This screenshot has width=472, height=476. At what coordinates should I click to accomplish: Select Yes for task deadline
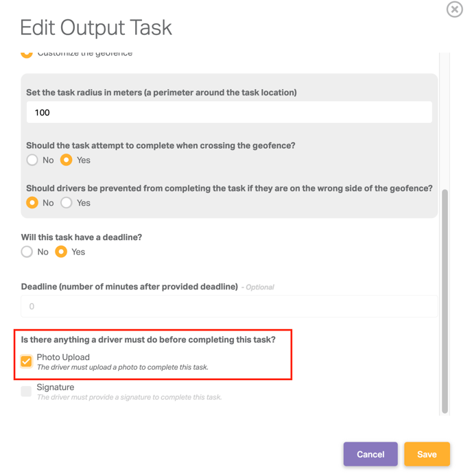click(x=61, y=252)
